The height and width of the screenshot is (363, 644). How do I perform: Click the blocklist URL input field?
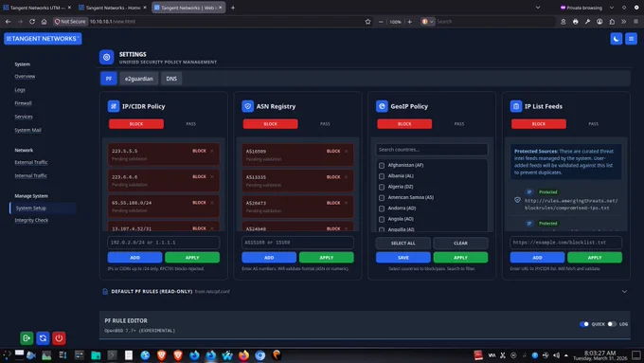(x=566, y=243)
